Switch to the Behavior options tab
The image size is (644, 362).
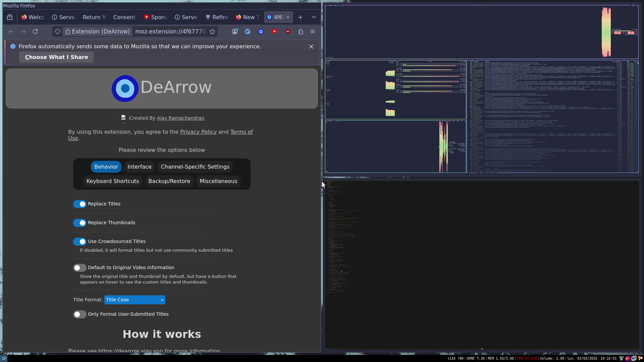(106, 167)
